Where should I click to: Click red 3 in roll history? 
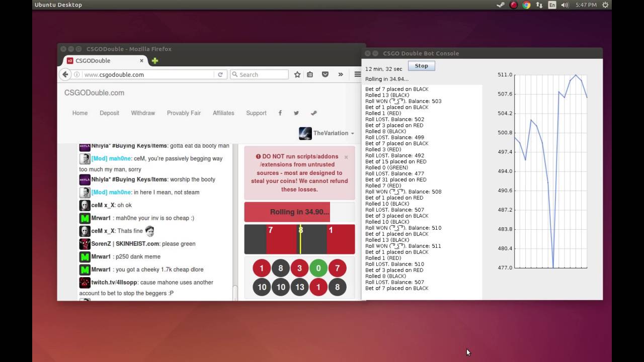299,268
